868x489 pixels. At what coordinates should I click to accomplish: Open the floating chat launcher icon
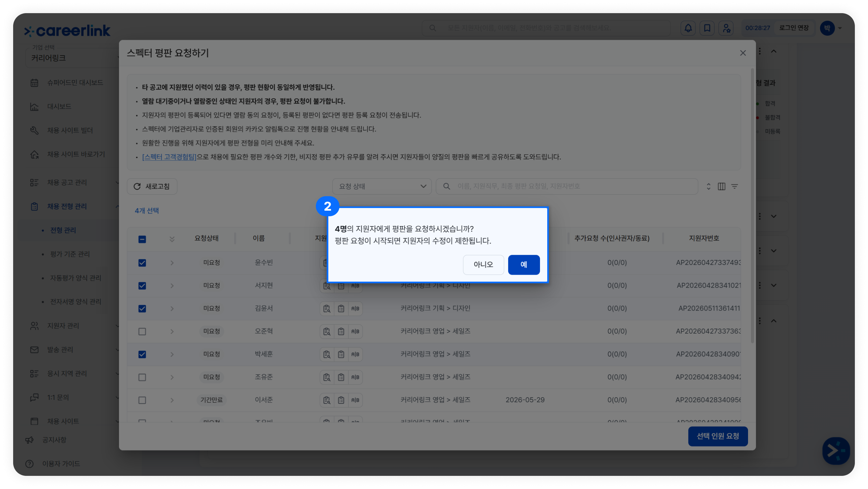(x=836, y=451)
